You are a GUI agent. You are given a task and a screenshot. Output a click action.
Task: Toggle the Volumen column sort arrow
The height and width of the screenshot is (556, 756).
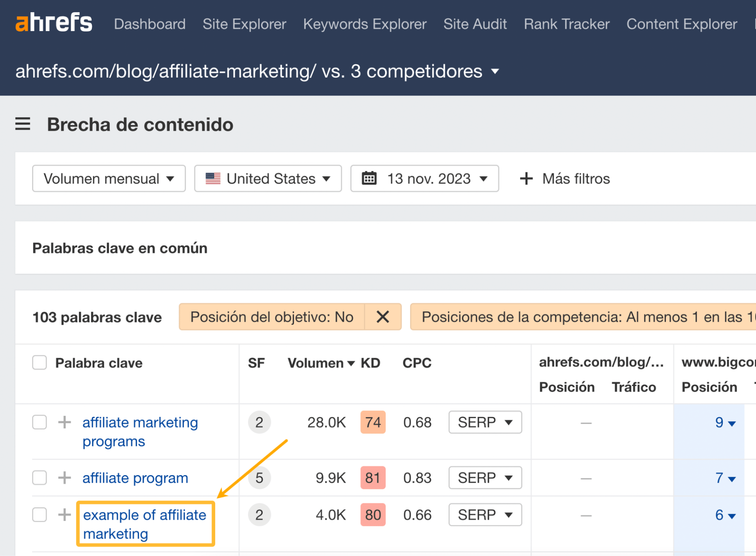pyautogui.click(x=351, y=363)
